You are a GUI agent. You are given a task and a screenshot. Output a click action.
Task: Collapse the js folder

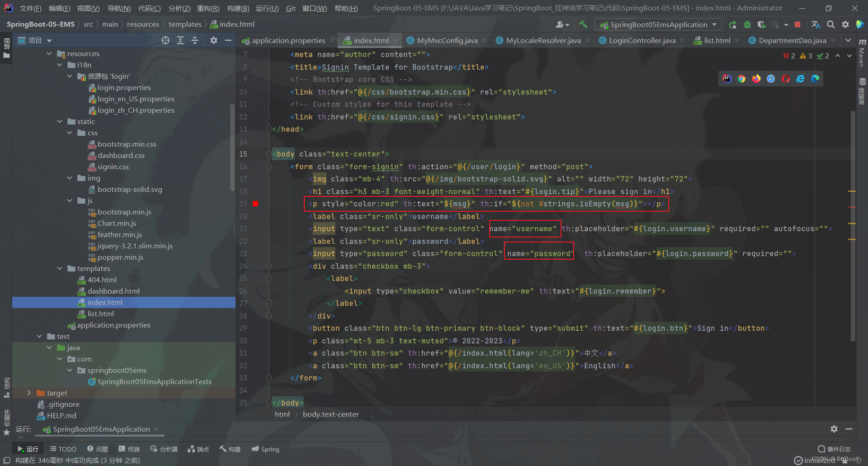coord(70,200)
